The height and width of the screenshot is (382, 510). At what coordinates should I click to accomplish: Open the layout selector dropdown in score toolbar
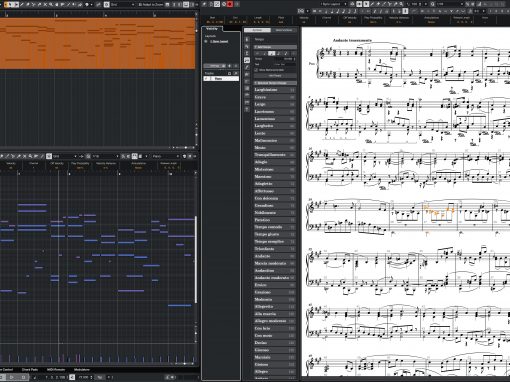334,4
